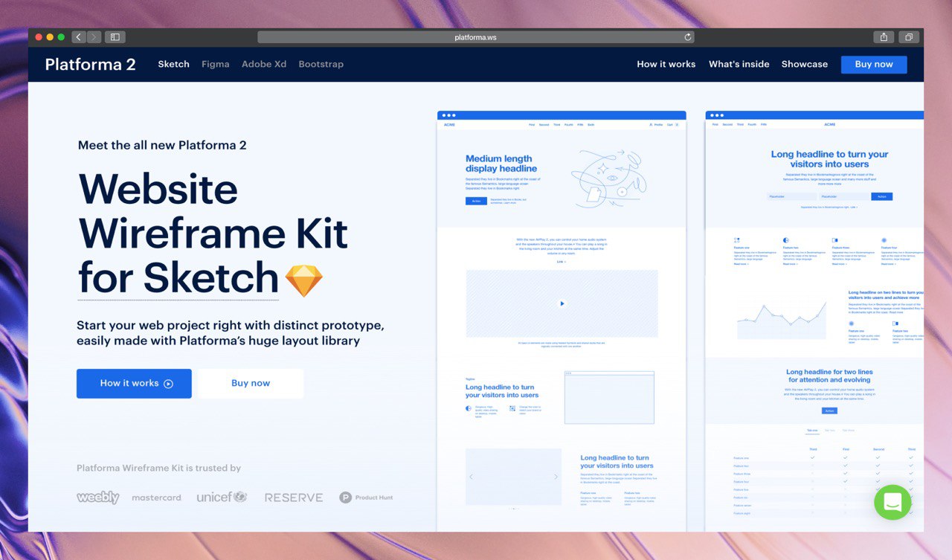Click the mastercard logo
The image size is (952, 560).
tap(156, 498)
